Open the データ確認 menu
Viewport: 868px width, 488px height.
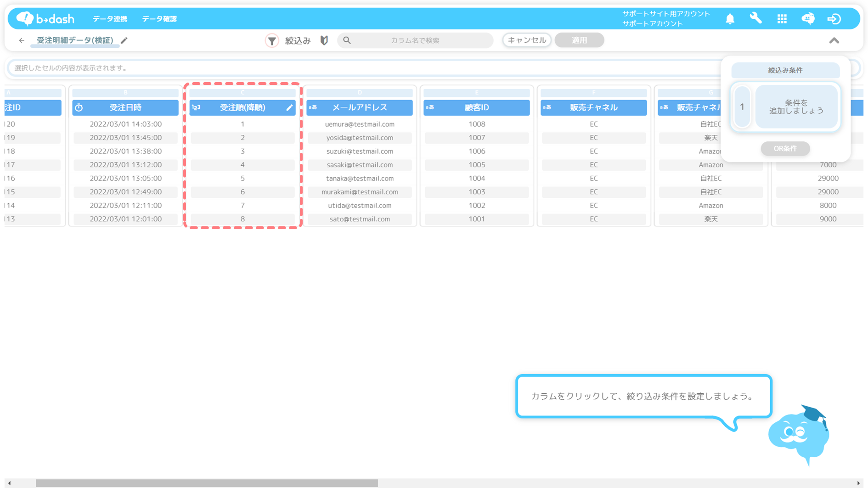pos(159,19)
